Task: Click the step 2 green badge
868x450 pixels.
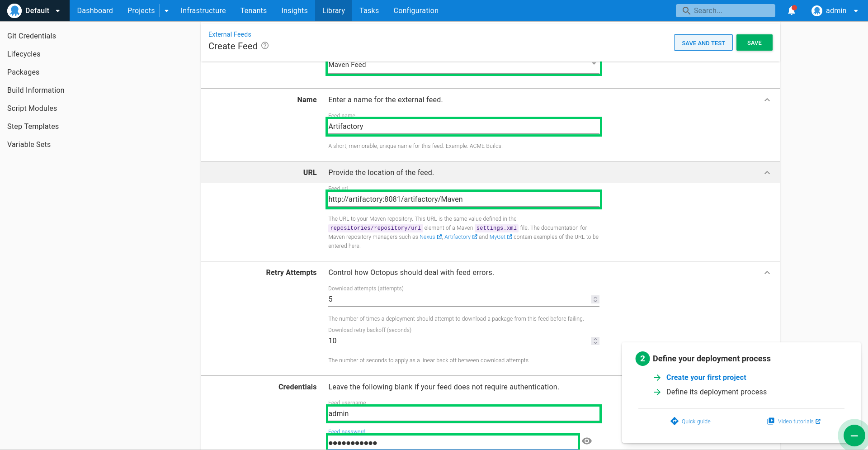Action: (642, 359)
